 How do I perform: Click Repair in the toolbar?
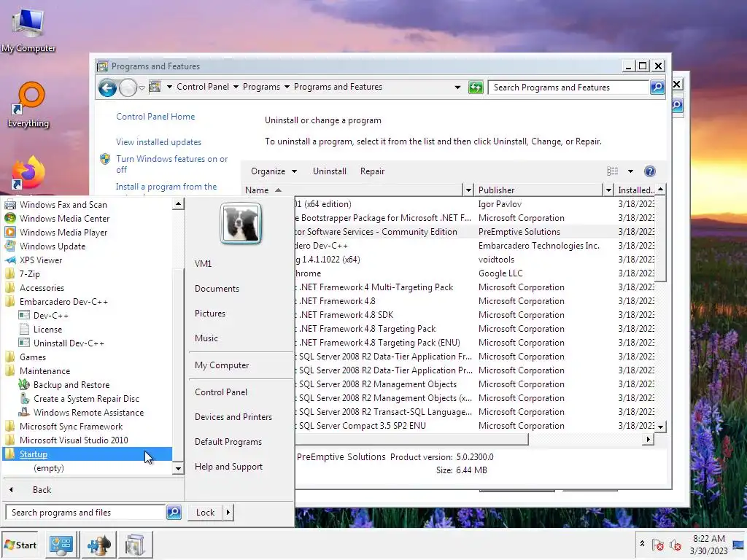click(372, 171)
